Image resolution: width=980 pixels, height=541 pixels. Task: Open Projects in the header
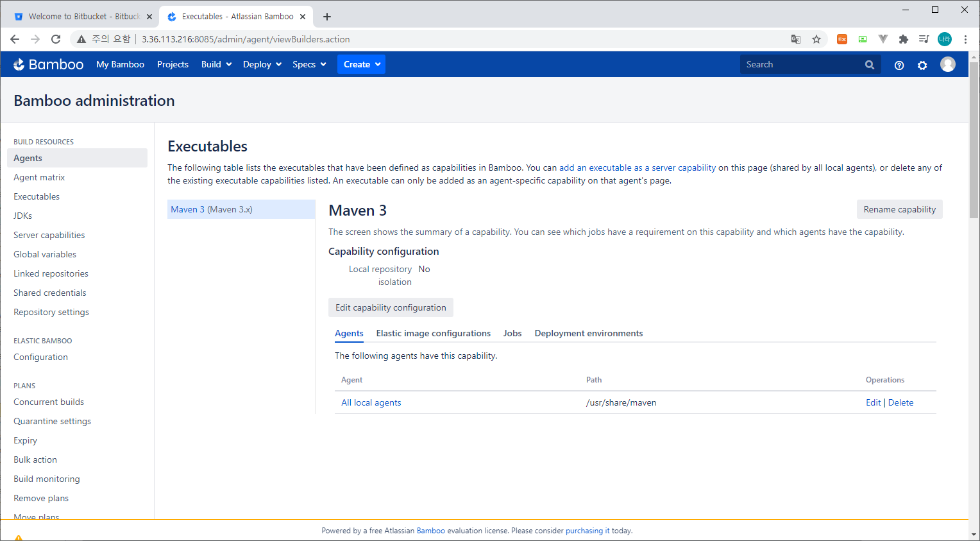tap(173, 64)
